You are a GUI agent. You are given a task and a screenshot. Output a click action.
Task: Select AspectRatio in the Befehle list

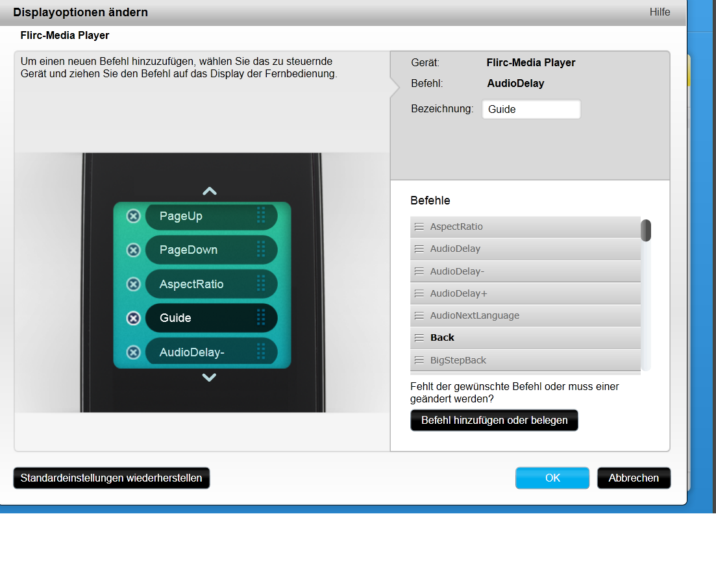[525, 227]
